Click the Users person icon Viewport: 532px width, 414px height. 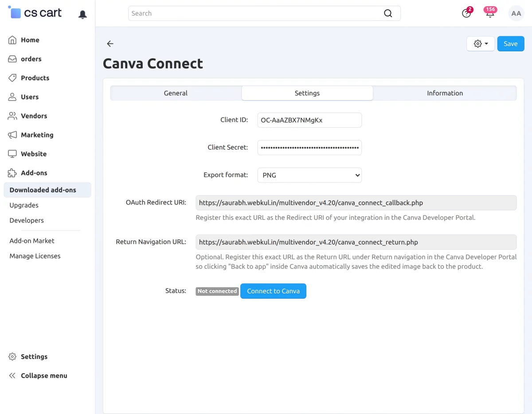tap(12, 97)
